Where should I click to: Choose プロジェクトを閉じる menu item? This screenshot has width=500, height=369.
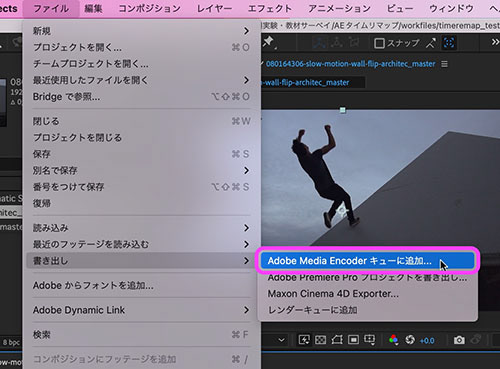click(142, 137)
